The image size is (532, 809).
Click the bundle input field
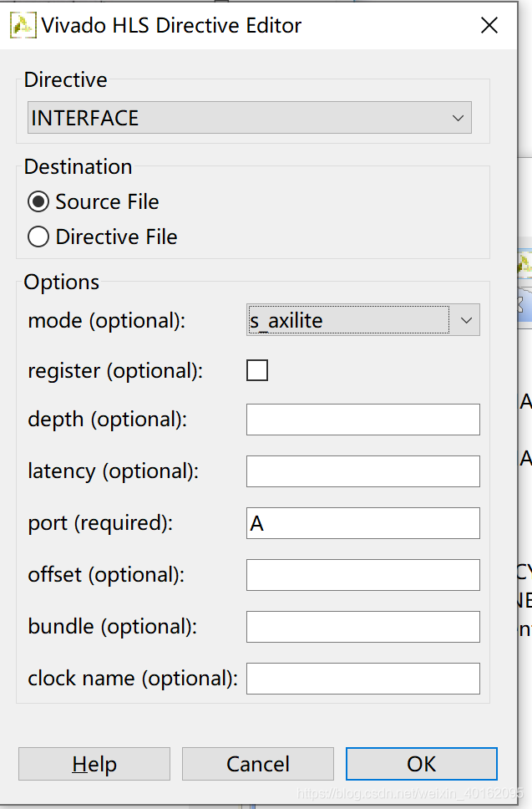tap(363, 627)
